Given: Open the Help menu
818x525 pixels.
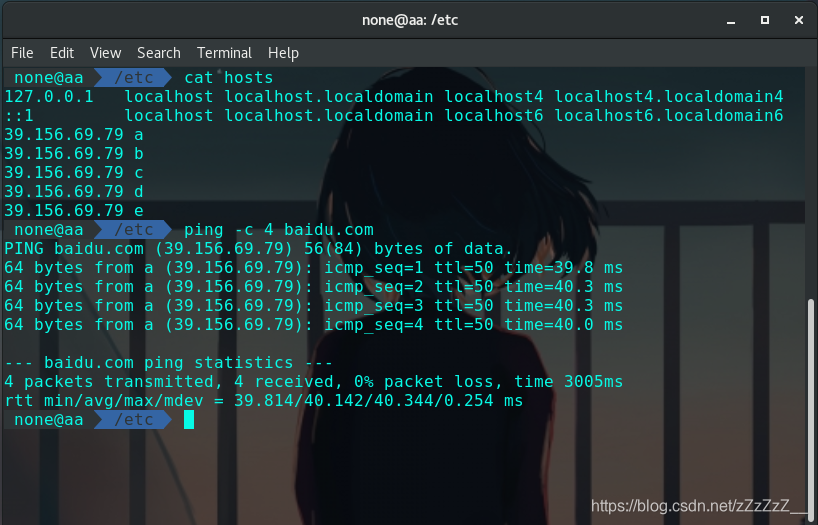Looking at the screenshot, I should point(283,53).
